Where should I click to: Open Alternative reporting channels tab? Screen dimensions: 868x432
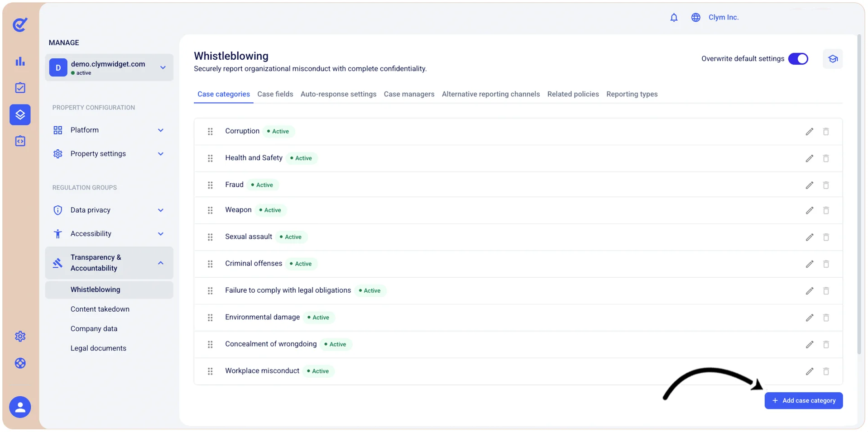[x=491, y=94]
